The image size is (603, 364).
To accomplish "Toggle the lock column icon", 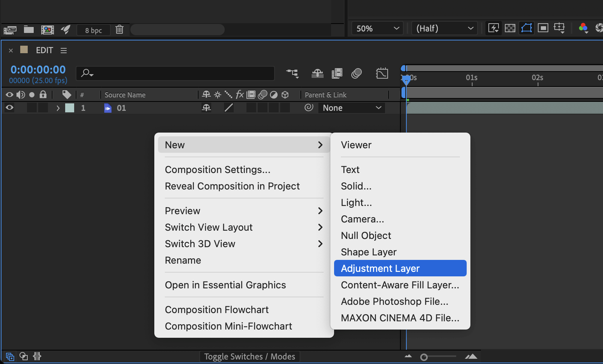I will pyautogui.click(x=43, y=95).
